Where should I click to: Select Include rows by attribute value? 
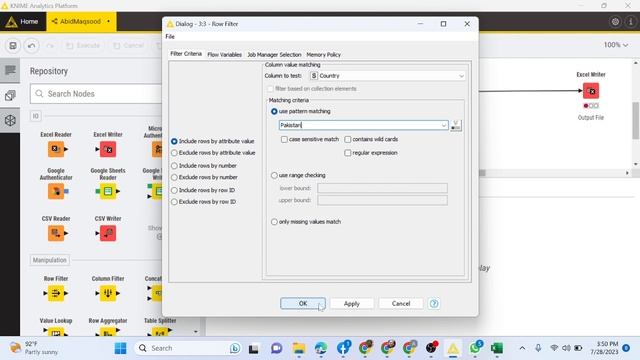coord(213,141)
